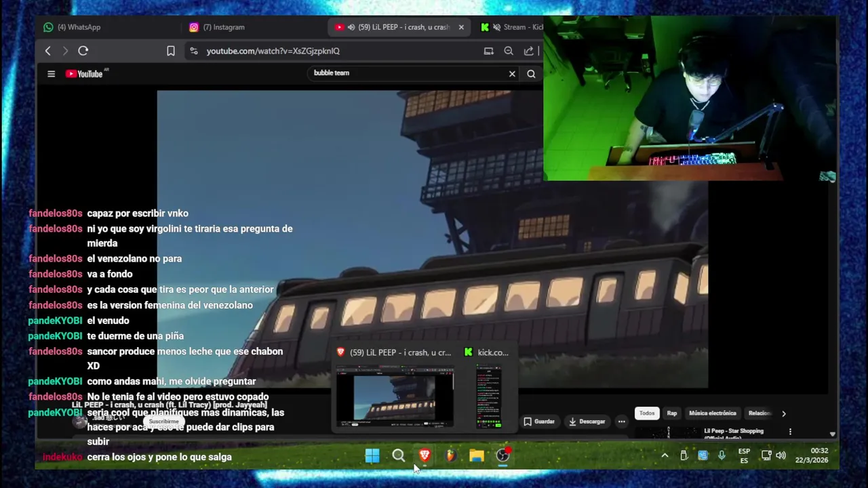The width and height of the screenshot is (868, 488).
Task: Subscribe using the Suscribirme button
Action: [x=163, y=422]
